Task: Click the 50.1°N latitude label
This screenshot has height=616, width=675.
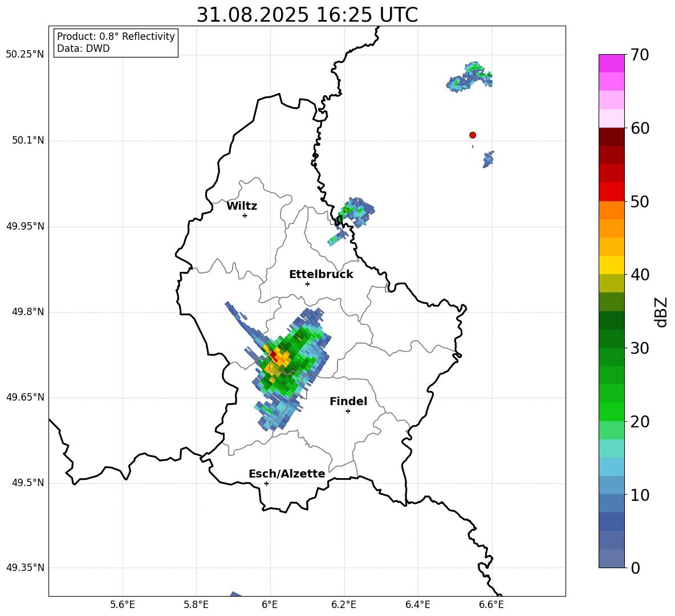Action: point(27,140)
